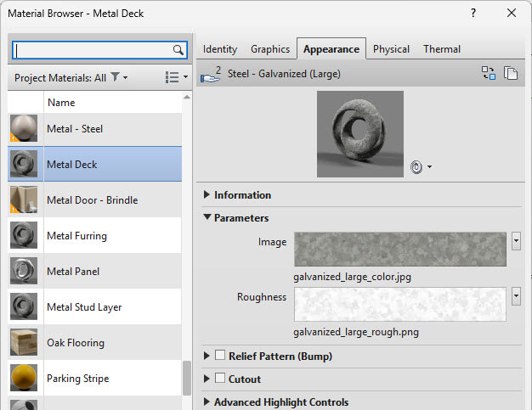This screenshot has height=410, width=532.
Task: Click the Project Materials filter funnel icon
Action: pyautogui.click(x=116, y=77)
